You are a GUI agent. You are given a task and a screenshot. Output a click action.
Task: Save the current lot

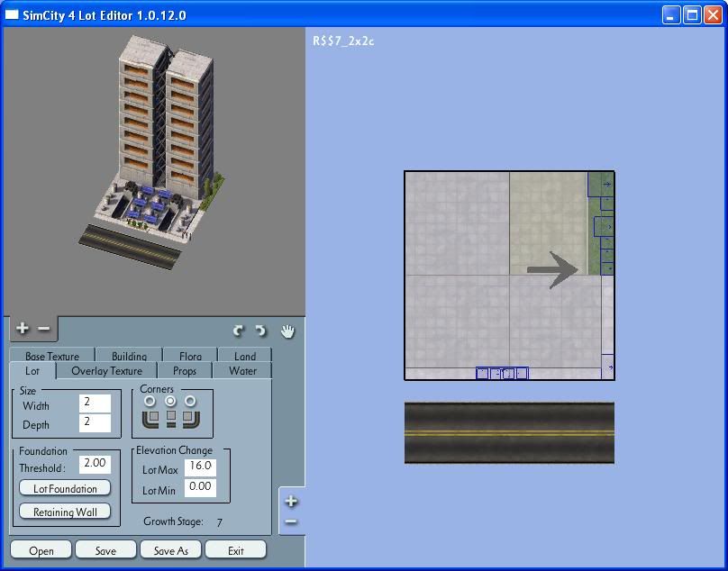point(105,550)
